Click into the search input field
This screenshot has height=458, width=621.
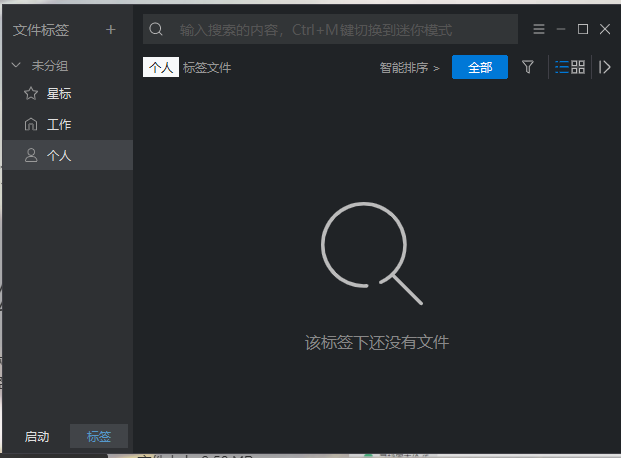[x=340, y=30]
